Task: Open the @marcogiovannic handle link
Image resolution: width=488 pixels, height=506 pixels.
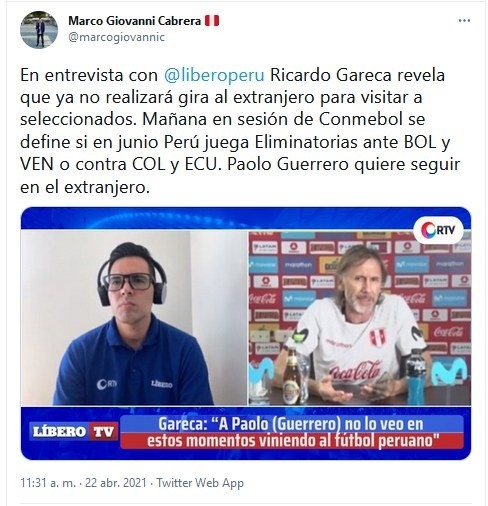Action: 116,37
